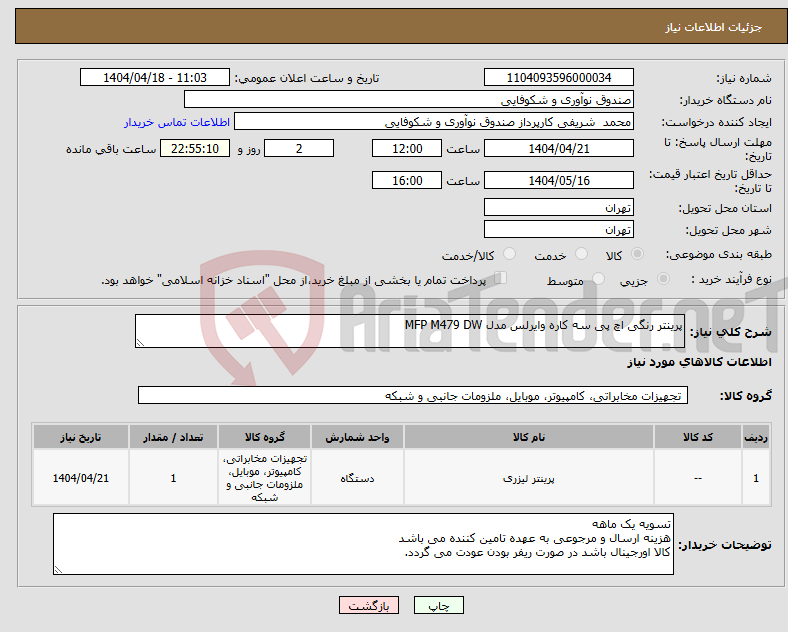Open اطلاعات تماس خریدار link
This screenshot has height=632, width=788.
tap(177, 122)
